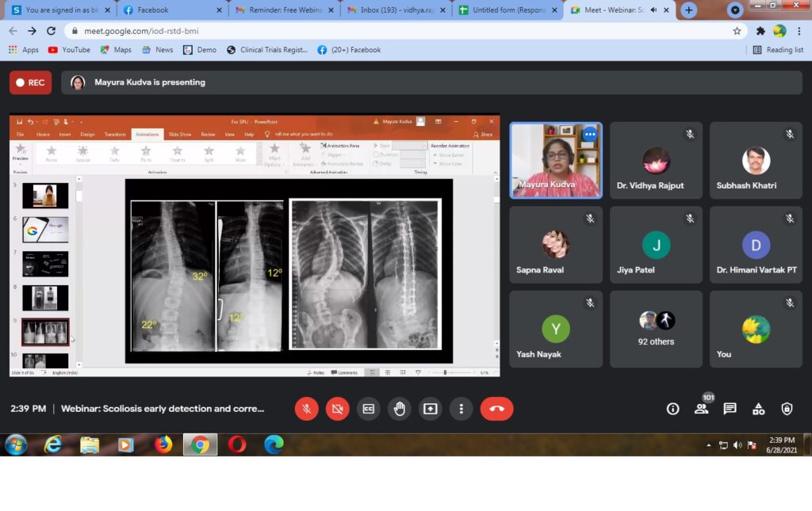The image size is (812, 511).
Task: Open Windows Start menu
Action: (x=16, y=444)
